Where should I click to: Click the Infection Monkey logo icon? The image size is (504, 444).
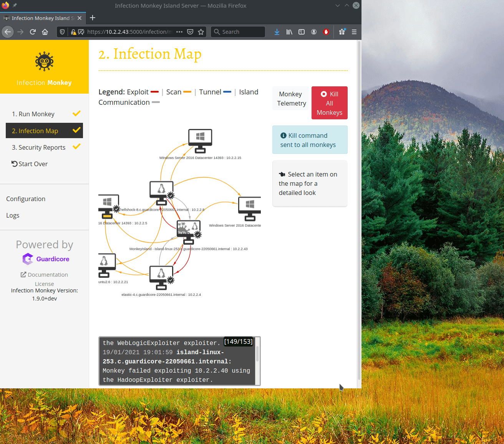pyautogui.click(x=44, y=61)
